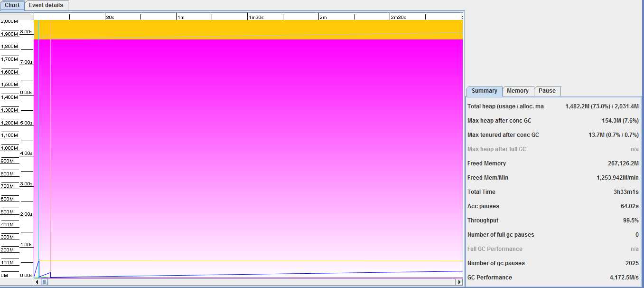Click the 2m30s marker on time ruler

click(398, 17)
